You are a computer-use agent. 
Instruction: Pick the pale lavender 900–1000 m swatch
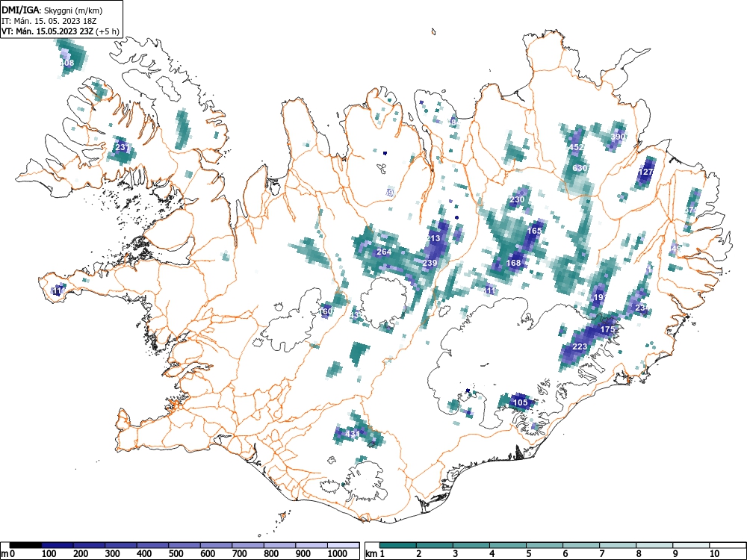(x=311, y=545)
